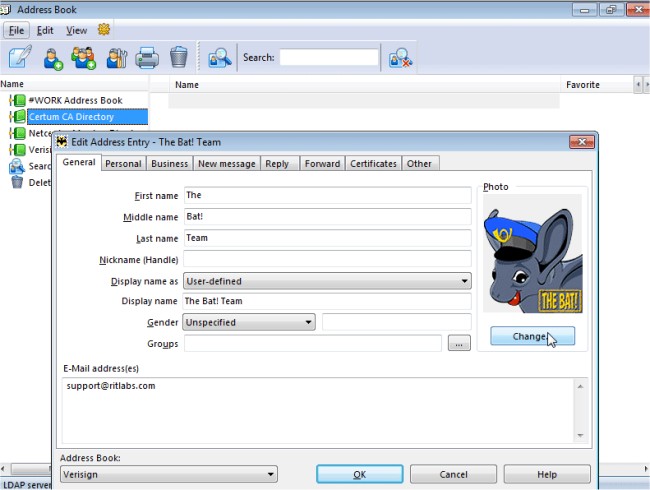Click the edit entry pencil toolbar icon
Viewport: 650px width, 490px height.
(x=20, y=57)
